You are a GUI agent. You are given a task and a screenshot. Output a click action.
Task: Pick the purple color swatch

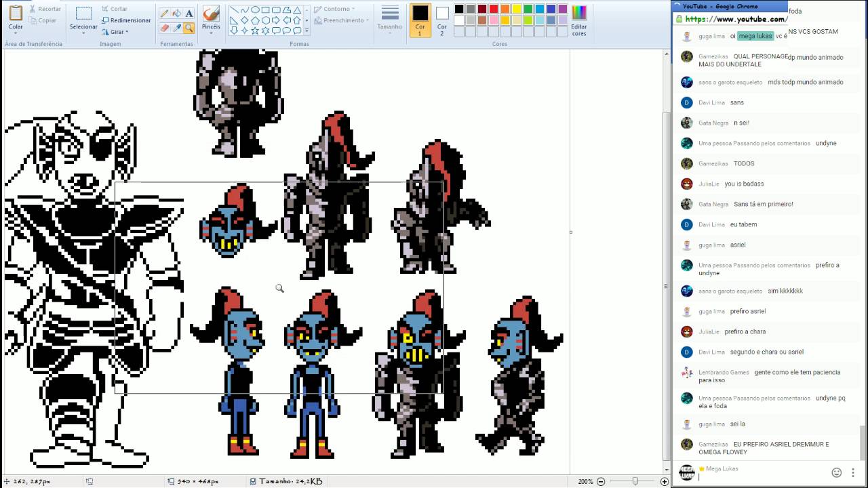[x=563, y=9]
